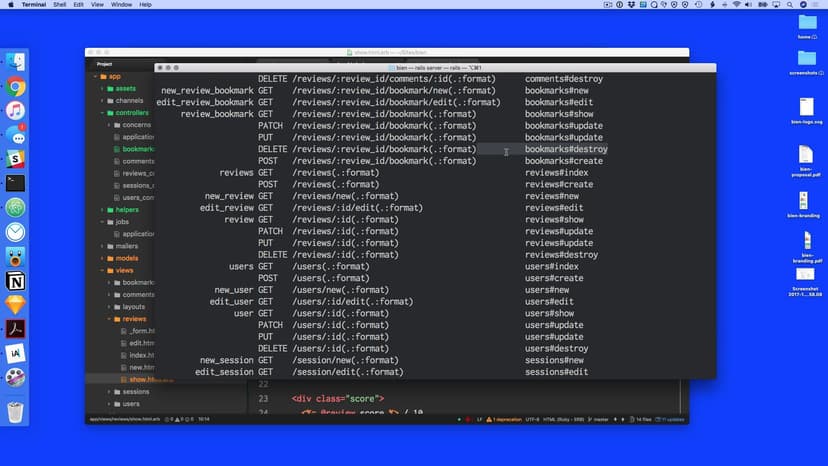
Task: Open the Window menu
Action: click(x=122, y=5)
